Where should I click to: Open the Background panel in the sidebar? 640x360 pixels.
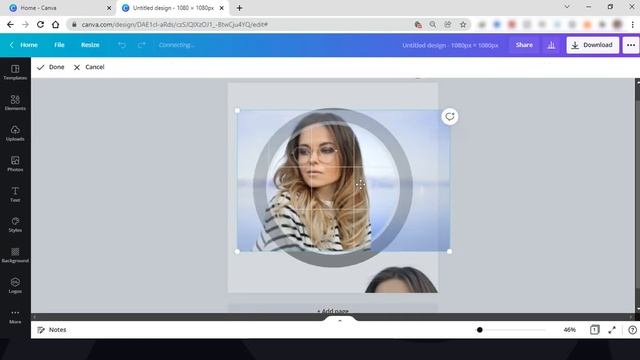click(x=15, y=255)
